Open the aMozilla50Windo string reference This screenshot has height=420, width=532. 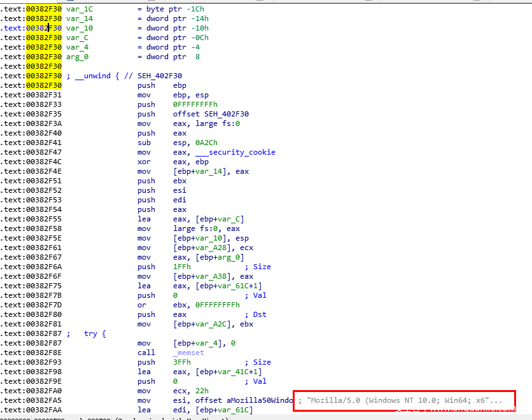point(244,400)
